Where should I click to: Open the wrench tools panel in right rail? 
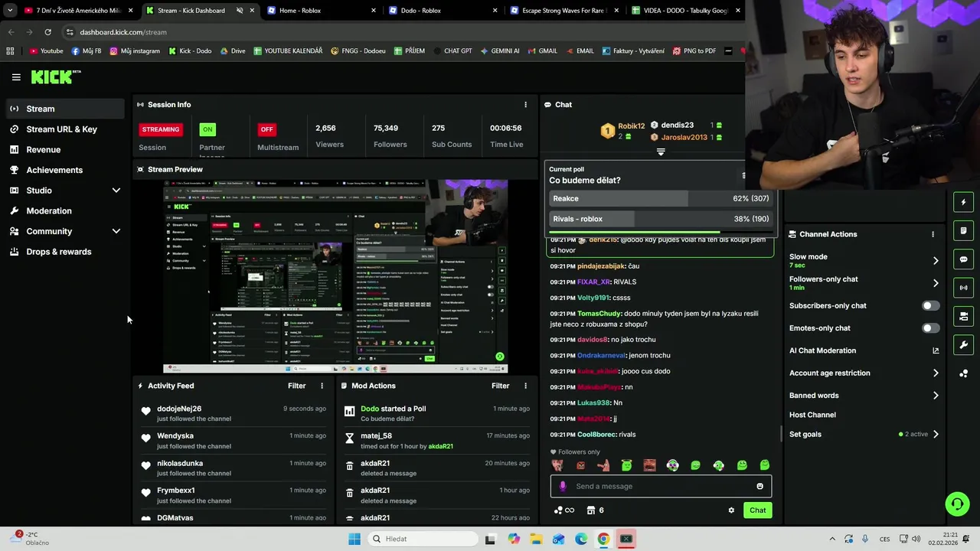(963, 345)
